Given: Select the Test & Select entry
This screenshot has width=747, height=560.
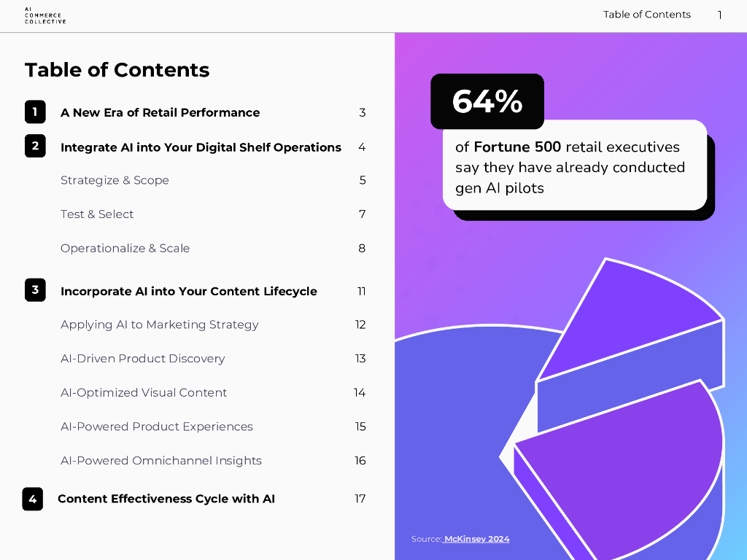Looking at the screenshot, I should tap(97, 214).
